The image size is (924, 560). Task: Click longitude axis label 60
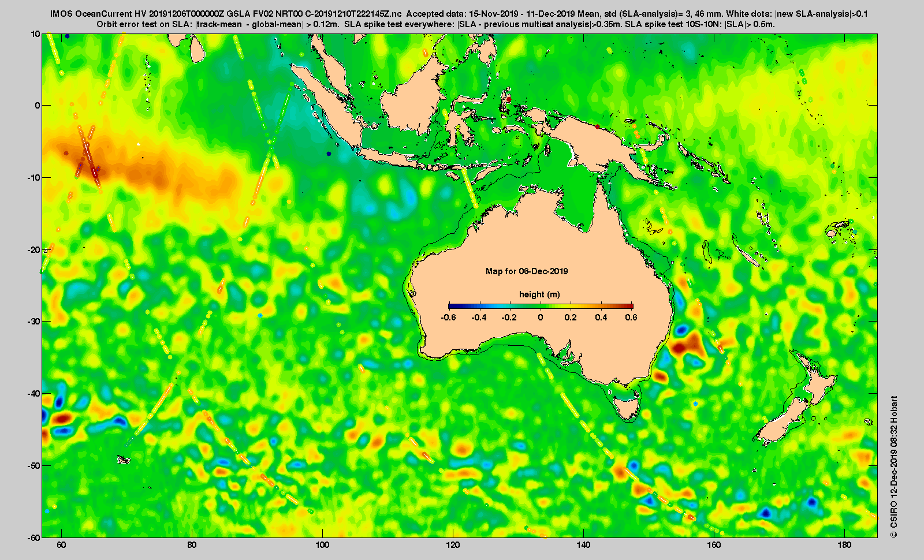pos(62,545)
